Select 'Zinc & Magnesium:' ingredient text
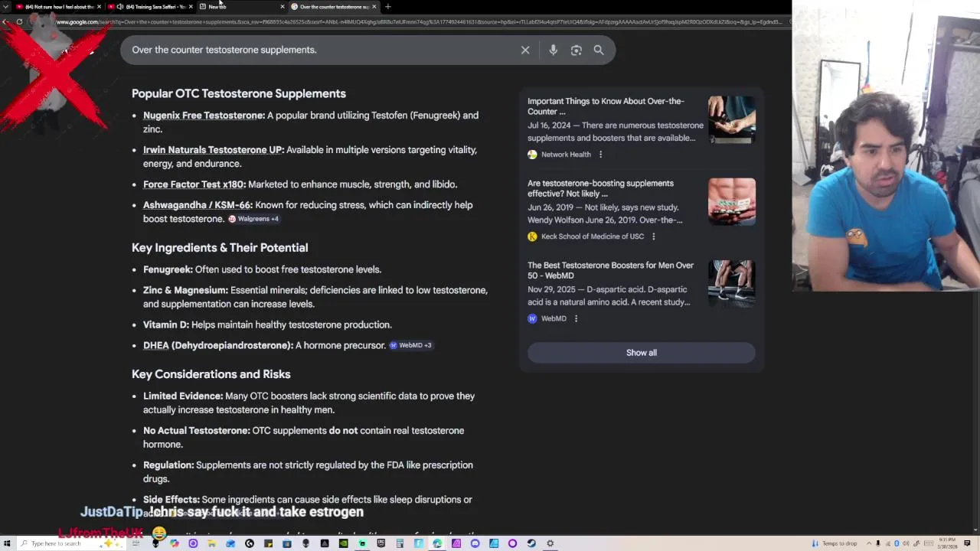Screen dimensions: 980x551 tap(185, 290)
